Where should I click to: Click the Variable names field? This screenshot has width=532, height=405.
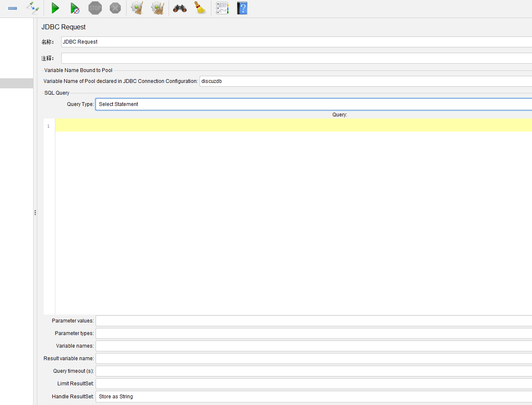tap(314, 346)
